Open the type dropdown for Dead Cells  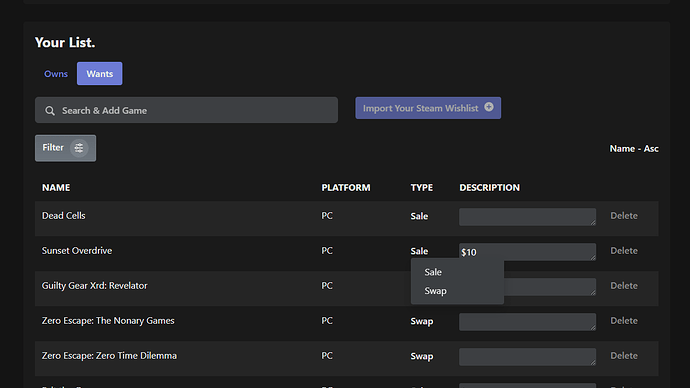pos(419,216)
